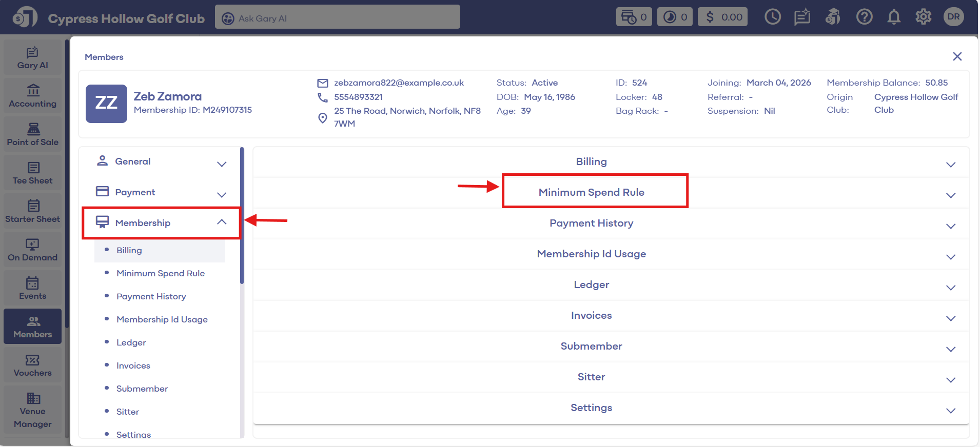Expand the Minimum Spend Rule panel
The image size is (980, 447).
point(592,192)
